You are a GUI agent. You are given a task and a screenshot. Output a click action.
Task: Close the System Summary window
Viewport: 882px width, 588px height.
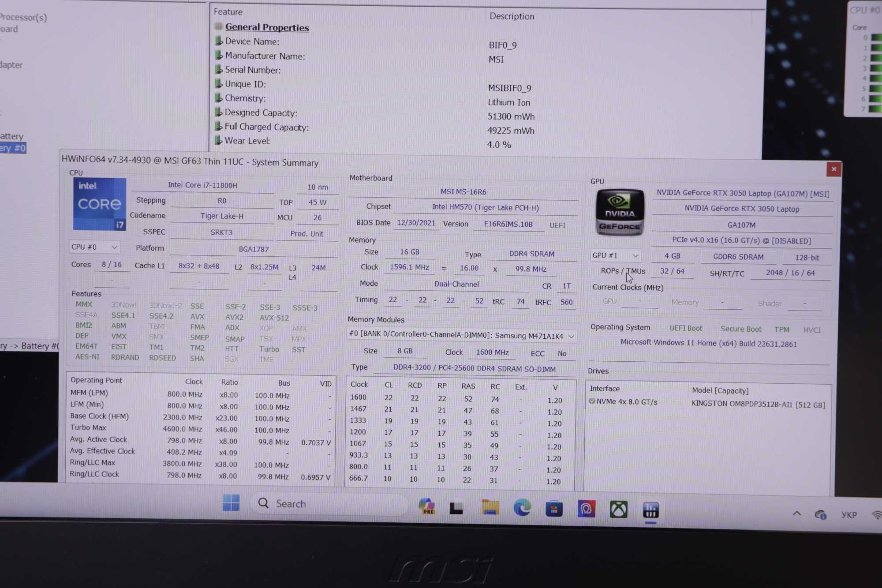coord(833,169)
